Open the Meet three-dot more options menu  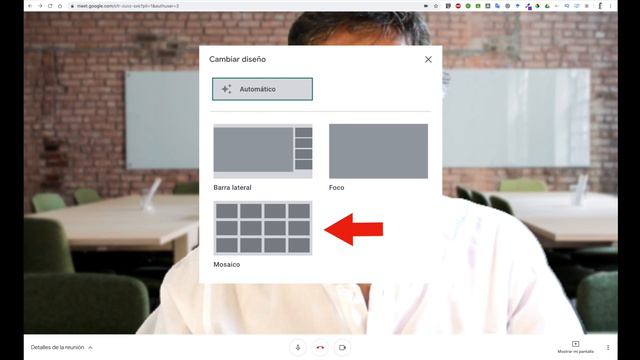(x=608, y=348)
